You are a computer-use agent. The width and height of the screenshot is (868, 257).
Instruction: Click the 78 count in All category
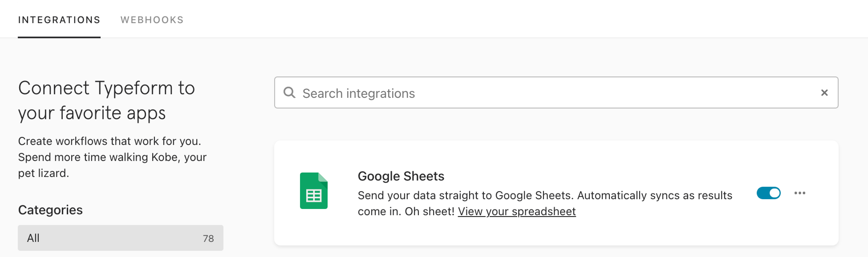coord(208,239)
